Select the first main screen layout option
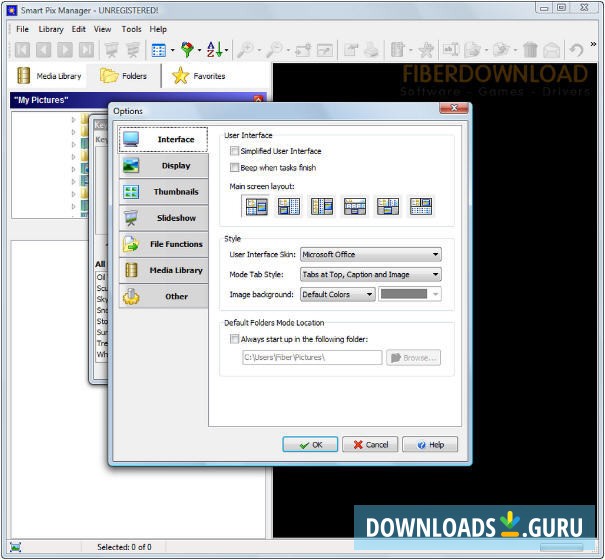This screenshot has width=605, height=560. pyautogui.click(x=256, y=206)
